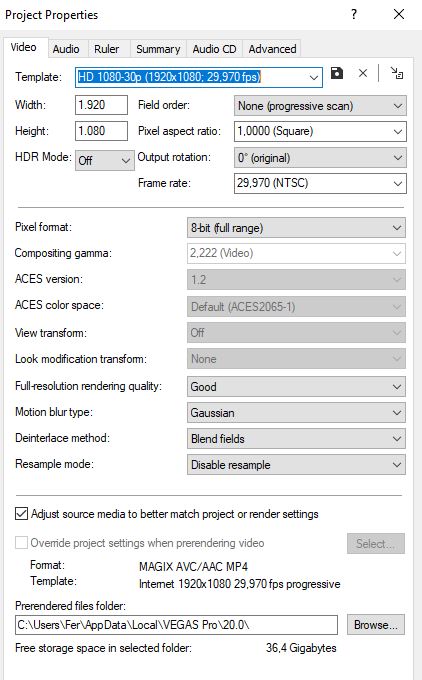Viewport: 422px width, 680px height.
Task: Switch to the Audio tab
Action: [x=66, y=49]
